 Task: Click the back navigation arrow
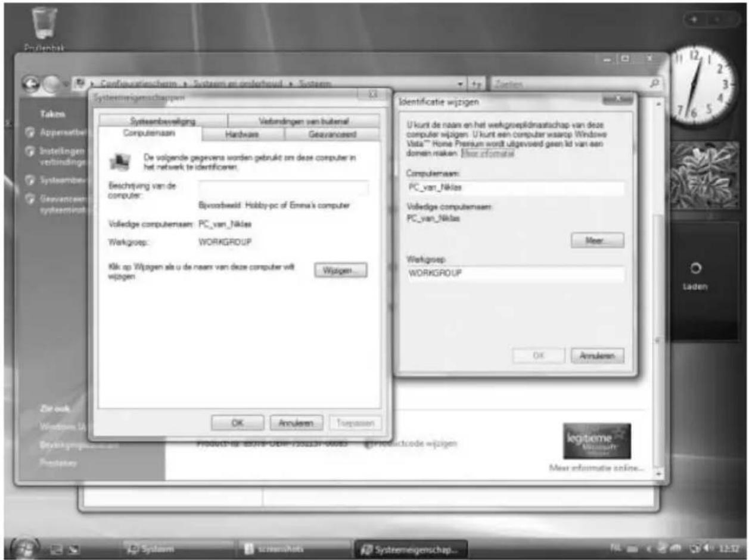[x=32, y=83]
